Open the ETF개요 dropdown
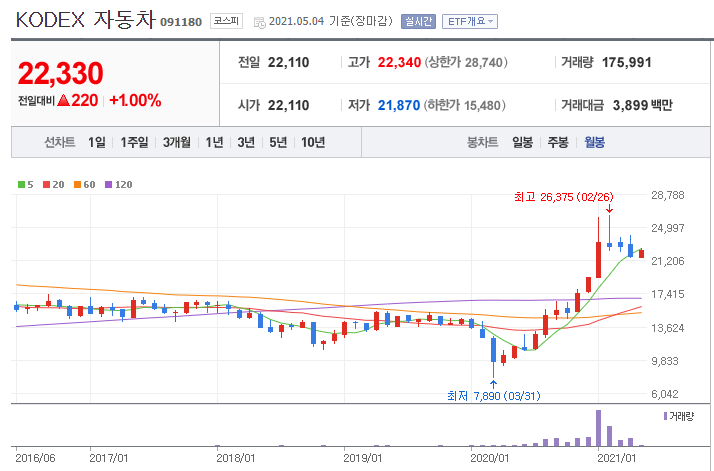This screenshot has width=714, height=471. click(x=469, y=21)
